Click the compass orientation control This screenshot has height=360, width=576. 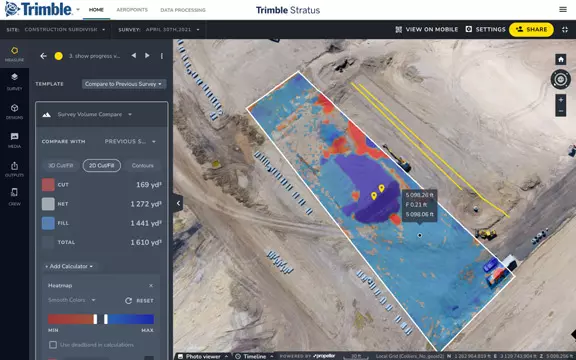click(x=561, y=79)
